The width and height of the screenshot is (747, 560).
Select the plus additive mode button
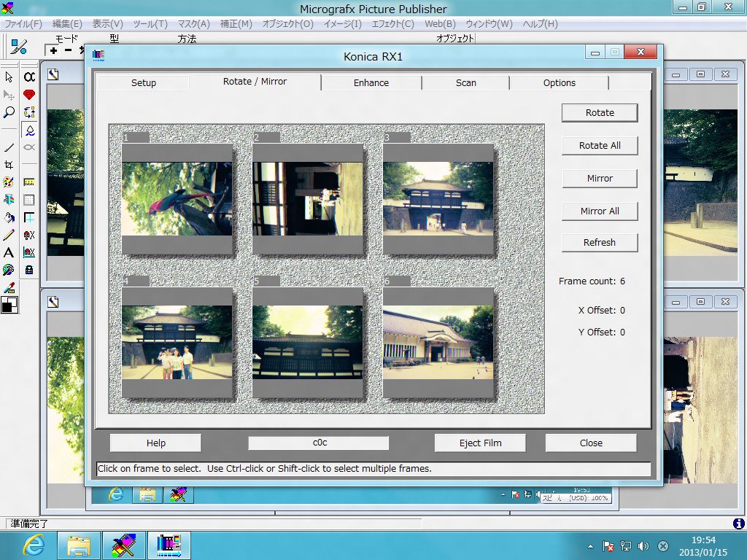[x=53, y=50]
